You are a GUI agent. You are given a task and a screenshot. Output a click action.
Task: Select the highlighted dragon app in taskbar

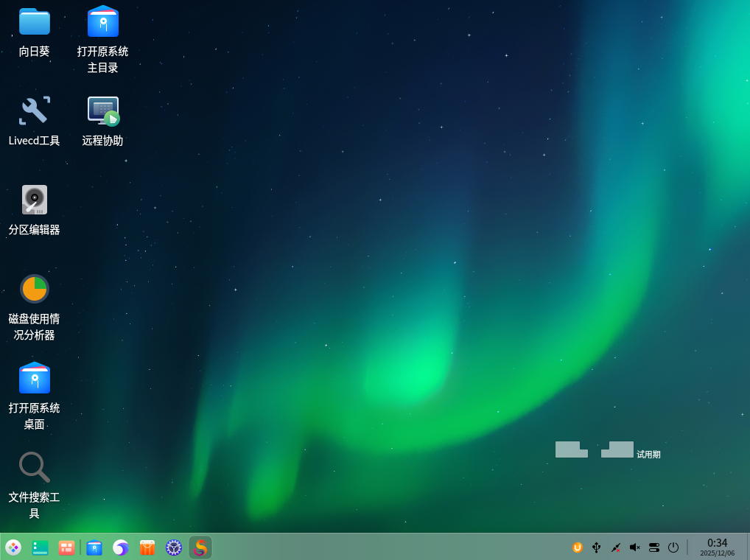tap(200, 547)
